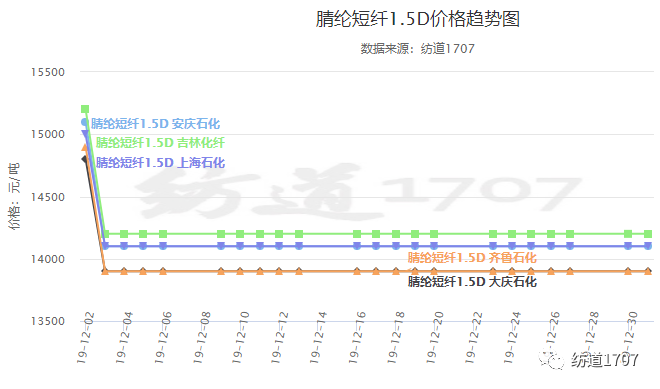
Task: Click the 15500 y-axis tick label
Action: click(x=48, y=72)
